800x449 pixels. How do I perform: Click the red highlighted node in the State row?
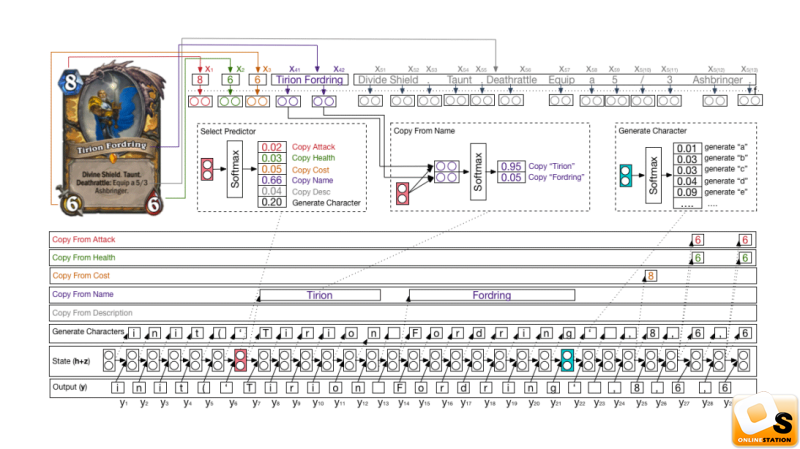(x=240, y=360)
